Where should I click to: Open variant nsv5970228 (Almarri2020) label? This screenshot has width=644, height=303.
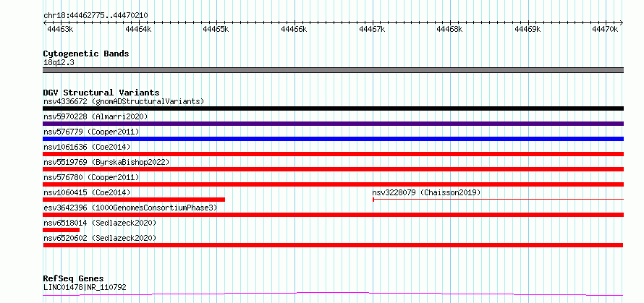point(96,116)
